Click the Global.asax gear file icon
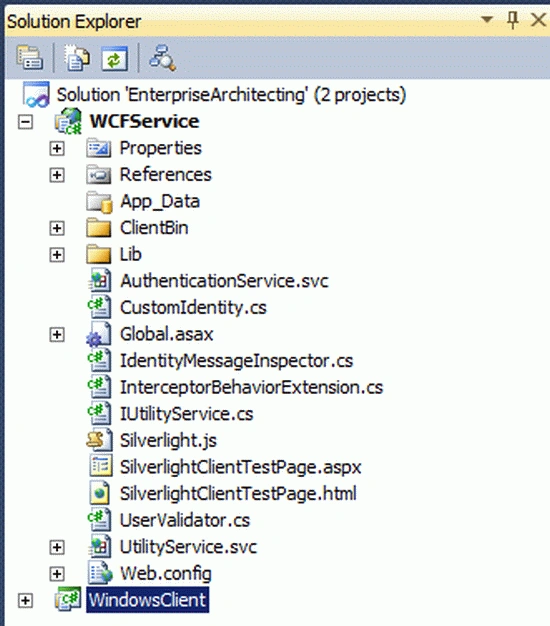Screen dimensions: 550x626 99,334
